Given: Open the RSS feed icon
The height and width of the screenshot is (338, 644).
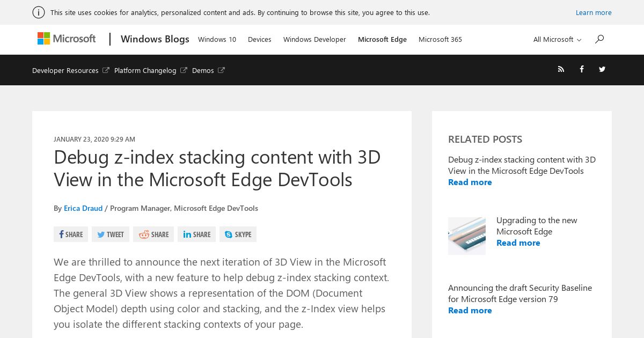Looking at the screenshot, I should (x=561, y=69).
